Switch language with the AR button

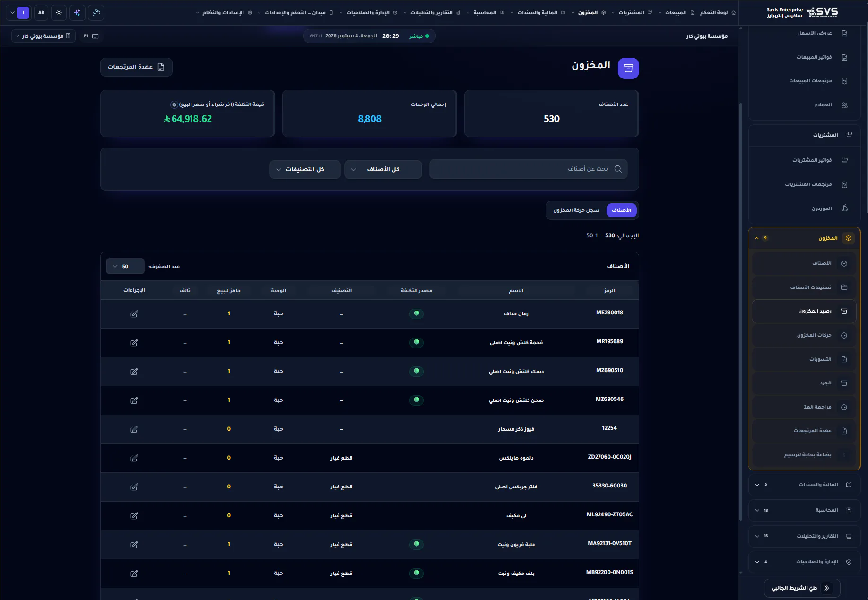[x=41, y=13]
